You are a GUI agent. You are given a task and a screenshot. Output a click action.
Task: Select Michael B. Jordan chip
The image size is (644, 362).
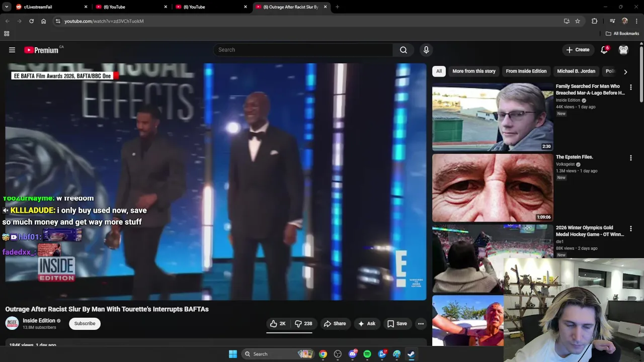point(576,71)
